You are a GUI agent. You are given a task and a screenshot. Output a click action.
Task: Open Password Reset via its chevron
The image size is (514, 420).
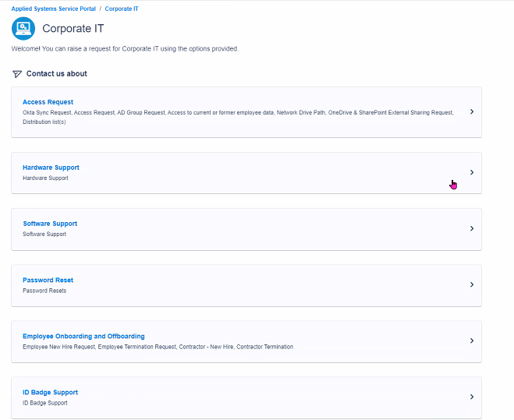point(472,284)
